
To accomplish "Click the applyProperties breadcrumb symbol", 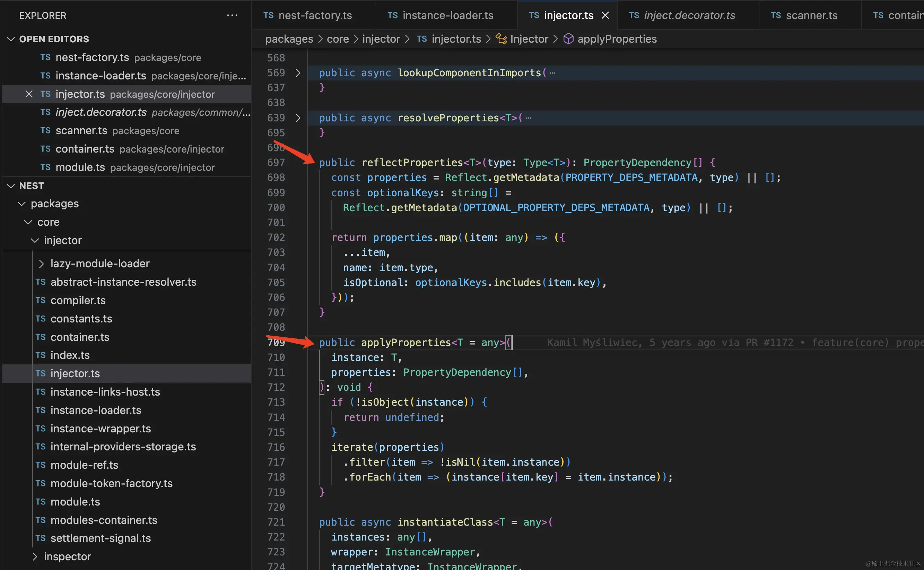I will pos(617,39).
